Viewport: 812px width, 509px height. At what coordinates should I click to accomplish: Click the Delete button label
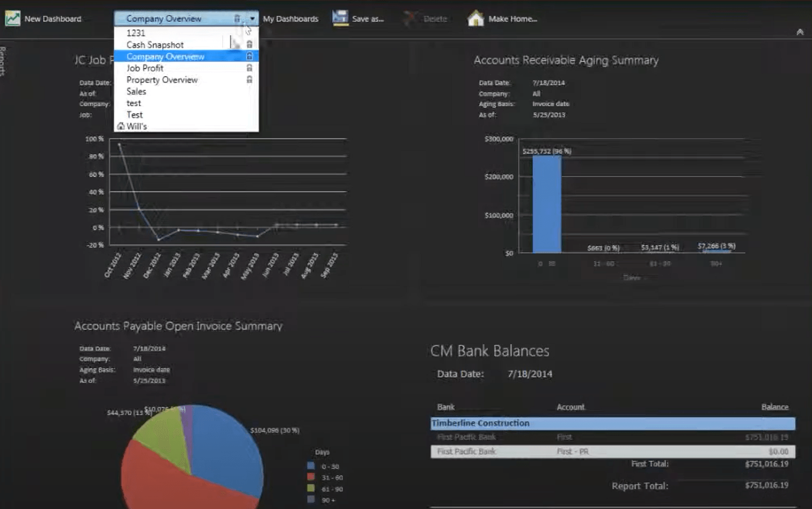(435, 19)
